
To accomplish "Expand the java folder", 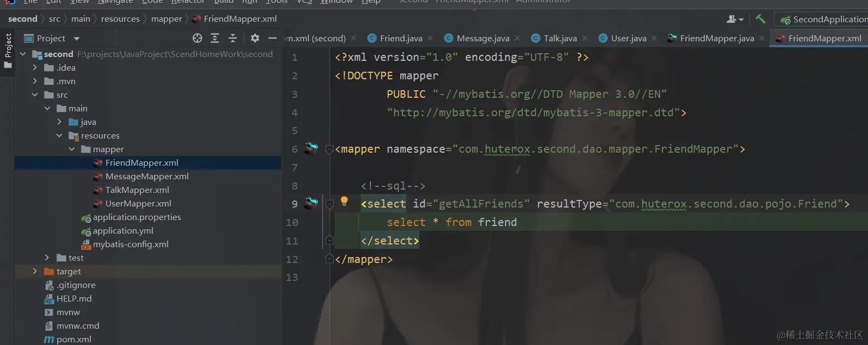I will point(60,122).
